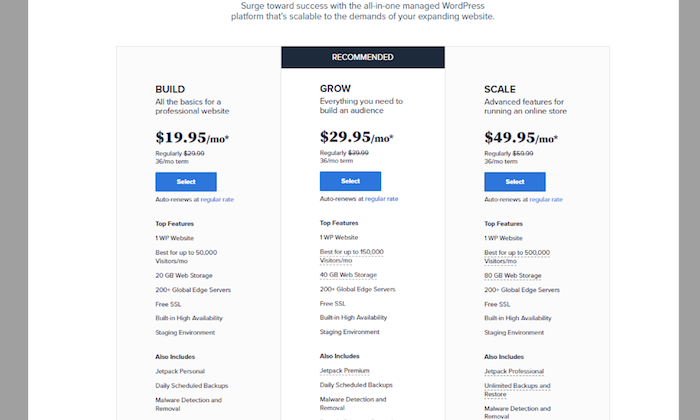Click Unlimited Backups and Restore feature
The height and width of the screenshot is (420, 700).
(x=517, y=390)
